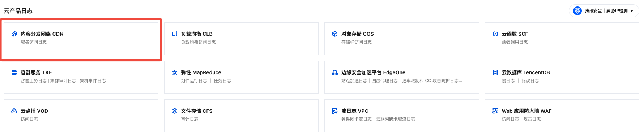Viewport: 644px width, 138px height.
Task: Select 负载均衡 CLB title
Action: point(197,34)
